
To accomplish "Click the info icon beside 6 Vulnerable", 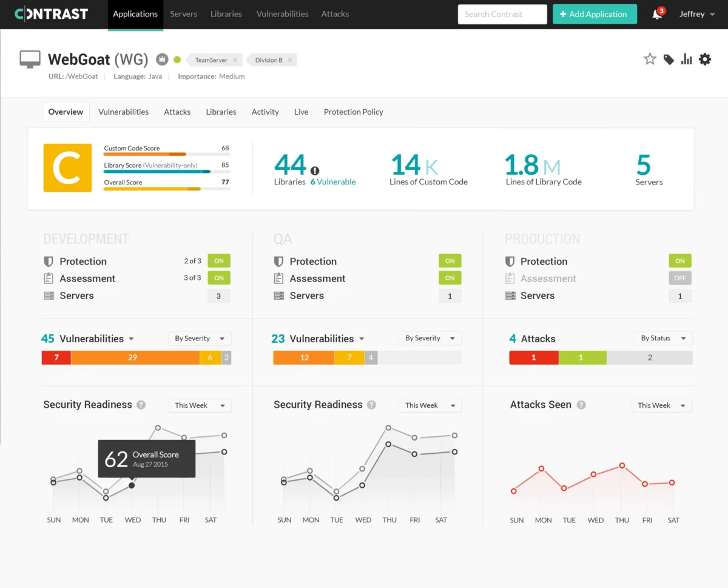I will click(x=315, y=170).
